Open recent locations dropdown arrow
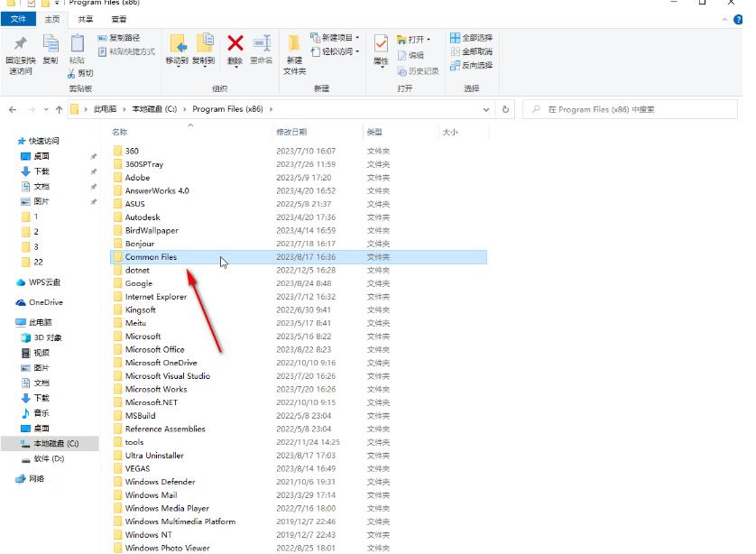 click(x=46, y=110)
